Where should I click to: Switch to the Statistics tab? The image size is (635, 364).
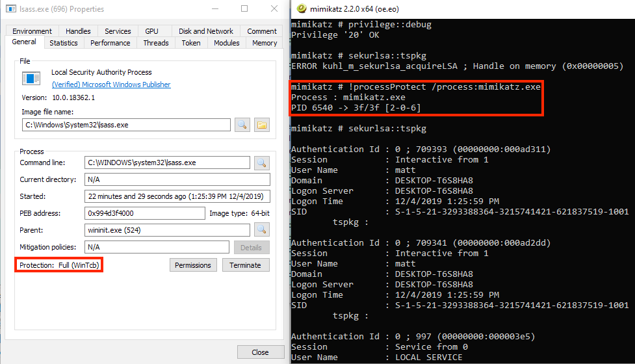(64, 43)
